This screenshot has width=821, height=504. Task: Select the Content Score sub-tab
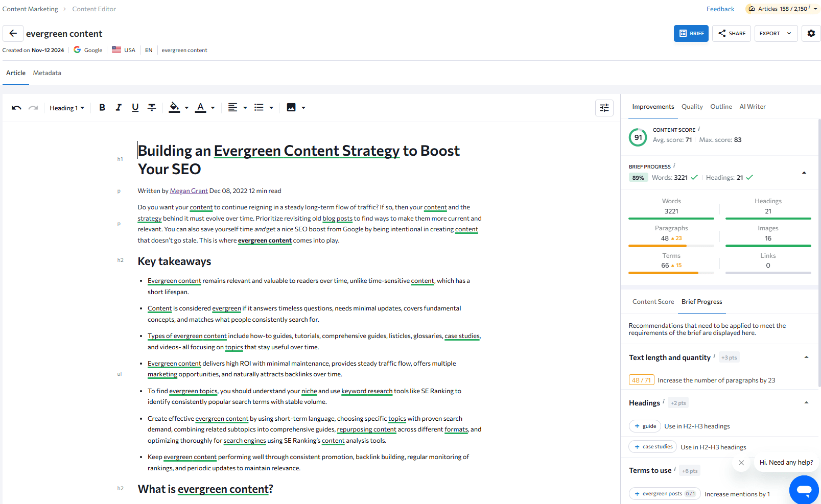(653, 302)
